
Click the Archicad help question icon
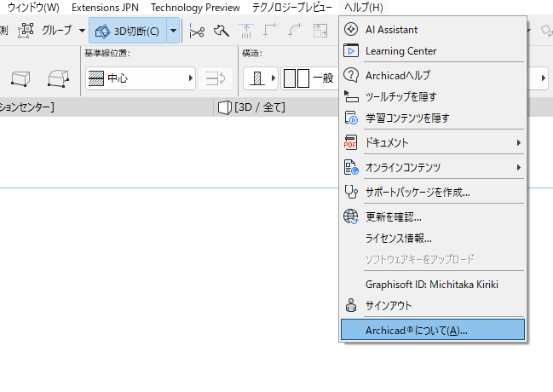pyautogui.click(x=351, y=75)
